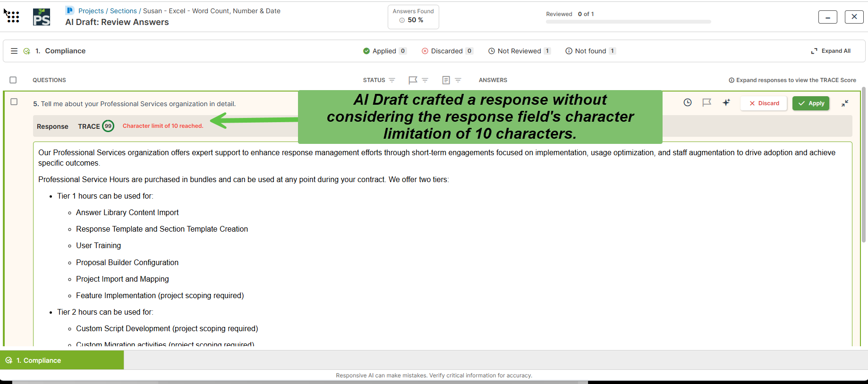Click the PS Responsive logo

(x=42, y=17)
